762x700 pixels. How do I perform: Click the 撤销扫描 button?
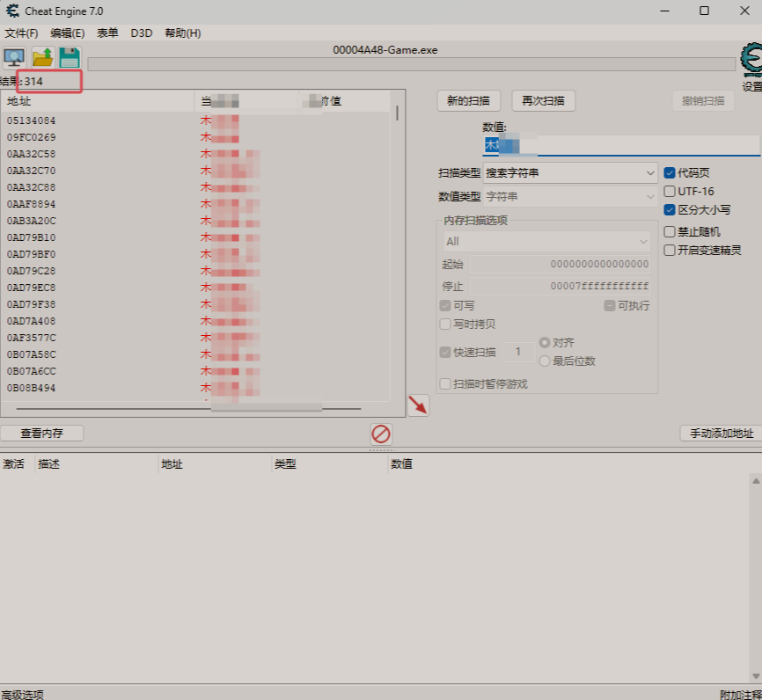(x=703, y=100)
